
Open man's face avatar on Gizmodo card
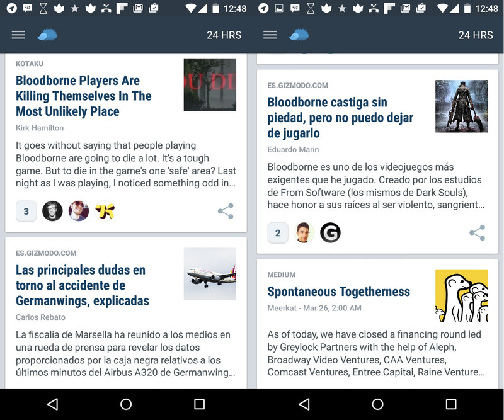[x=304, y=232]
